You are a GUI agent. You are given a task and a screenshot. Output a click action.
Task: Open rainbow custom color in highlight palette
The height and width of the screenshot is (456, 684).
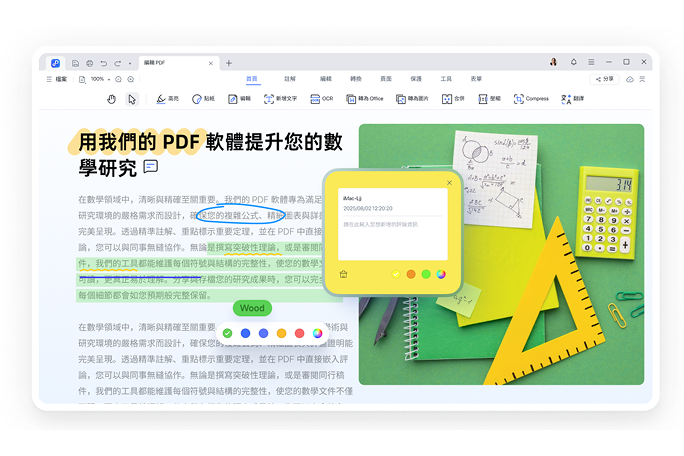(x=318, y=333)
